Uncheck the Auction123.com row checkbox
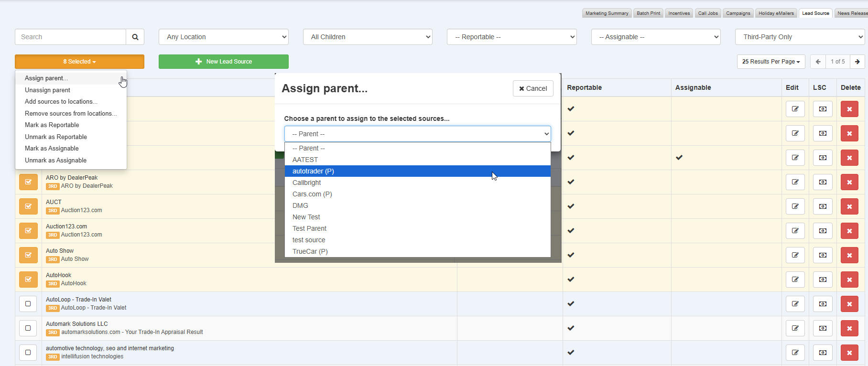 coord(28,231)
